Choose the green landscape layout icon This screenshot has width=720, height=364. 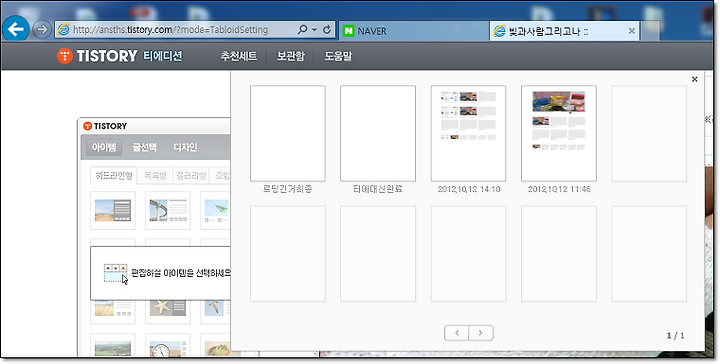[113, 346]
